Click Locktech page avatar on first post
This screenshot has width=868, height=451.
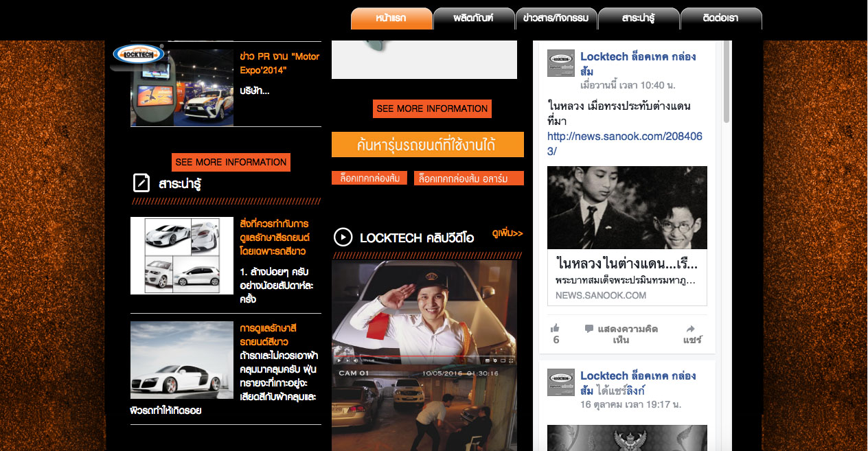[560, 63]
